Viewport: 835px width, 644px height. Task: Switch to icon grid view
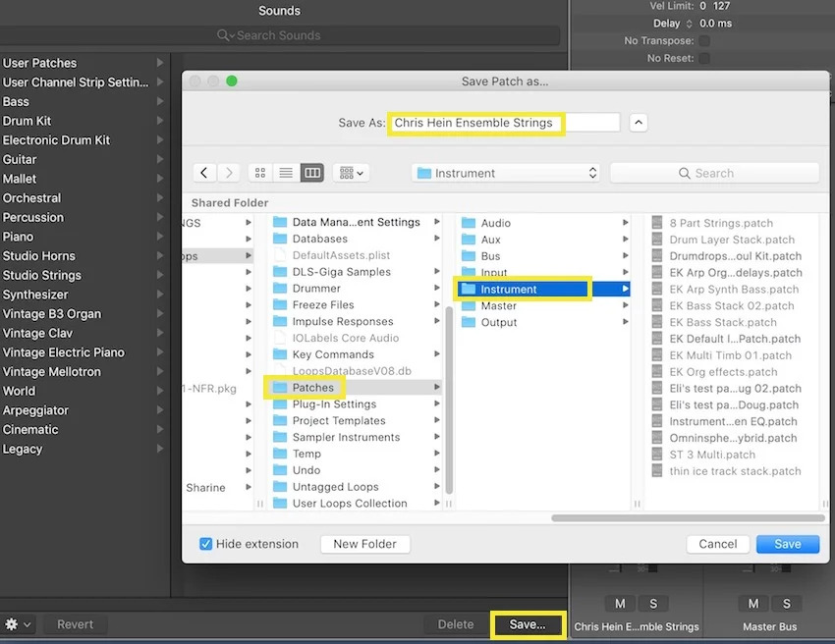(260, 173)
